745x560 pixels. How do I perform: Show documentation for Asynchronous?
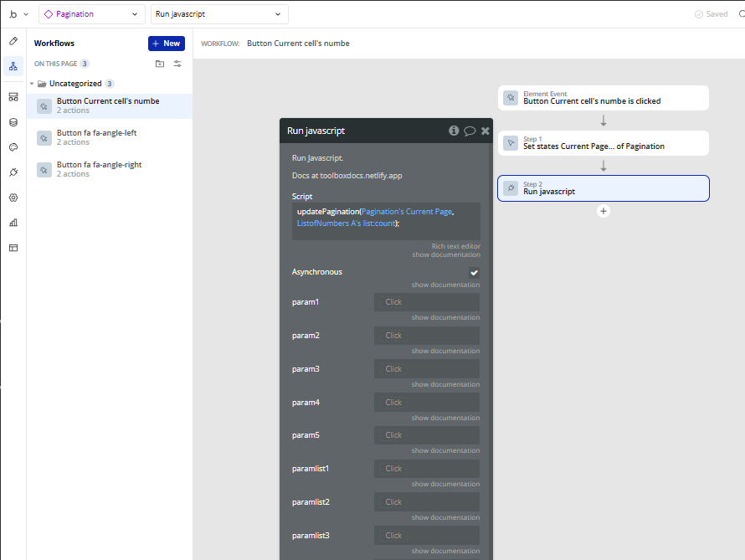tap(445, 285)
